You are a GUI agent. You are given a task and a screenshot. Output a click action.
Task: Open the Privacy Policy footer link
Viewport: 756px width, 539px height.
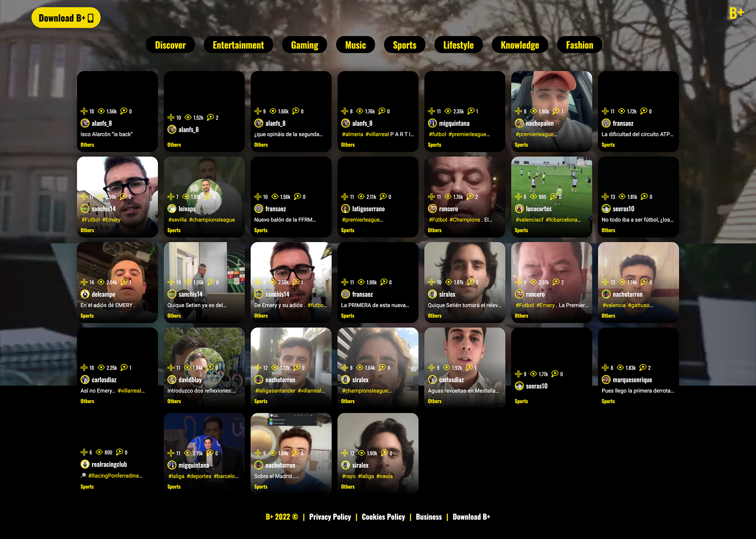point(330,517)
